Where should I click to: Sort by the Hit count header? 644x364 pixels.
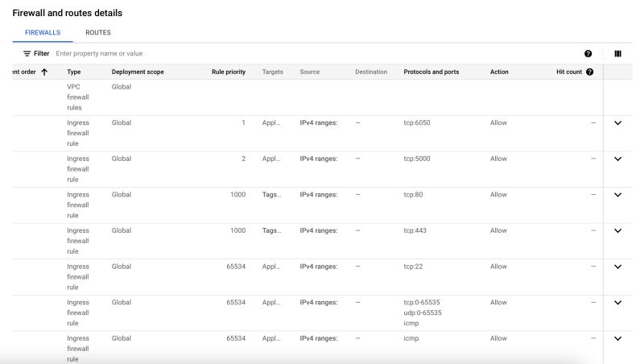(569, 72)
